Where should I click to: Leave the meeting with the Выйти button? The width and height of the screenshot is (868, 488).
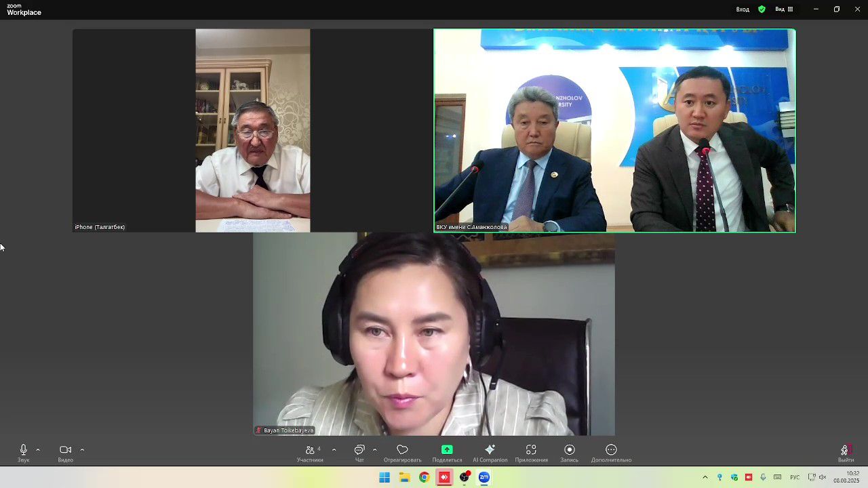coord(845,453)
